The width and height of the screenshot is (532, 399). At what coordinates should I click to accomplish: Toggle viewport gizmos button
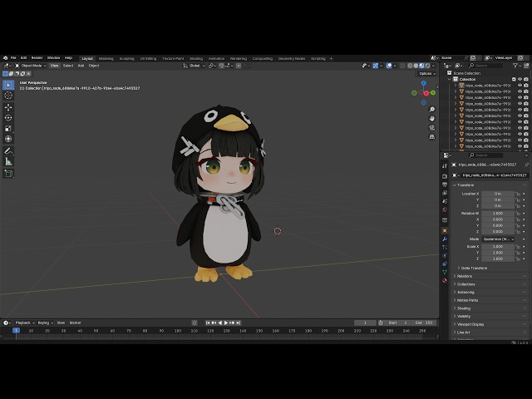375,66
